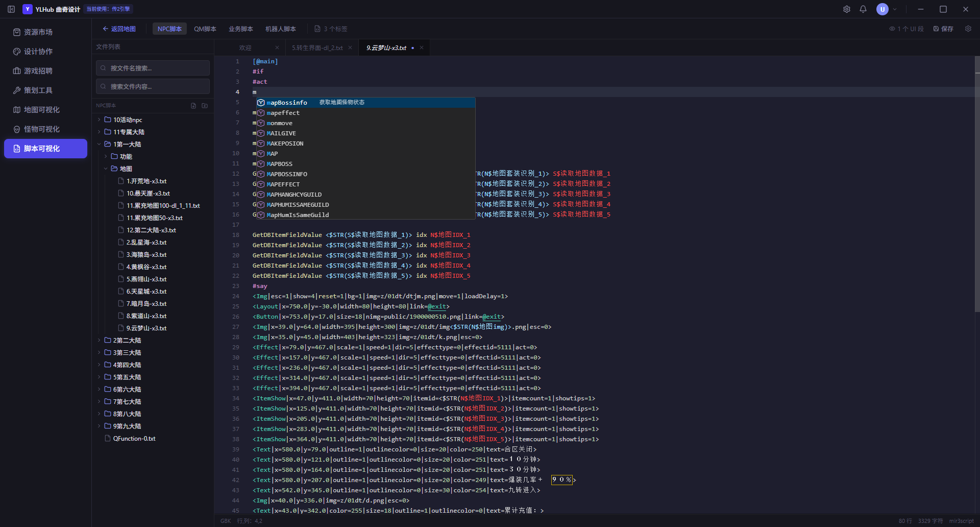The height and width of the screenshot is (527, 980).
Task: Click the 90% highlighted text on line 42
Action: click(561, 480)
